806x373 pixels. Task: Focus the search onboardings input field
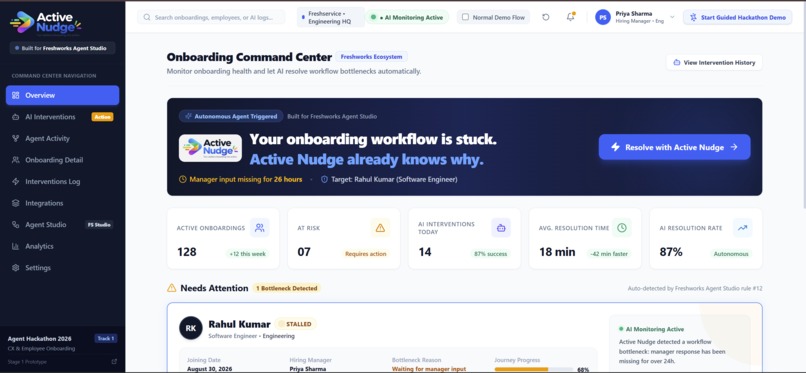click(211, 17)
